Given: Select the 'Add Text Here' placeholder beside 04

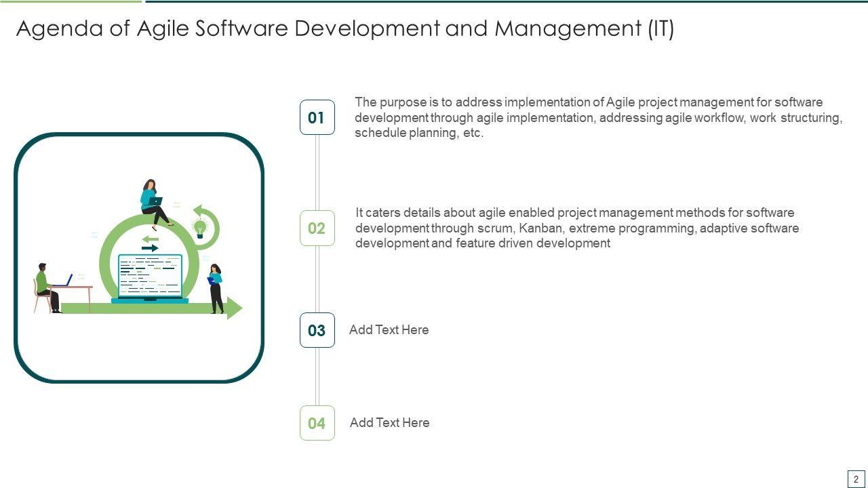Looking at the screenshot, I should point(389,423).
